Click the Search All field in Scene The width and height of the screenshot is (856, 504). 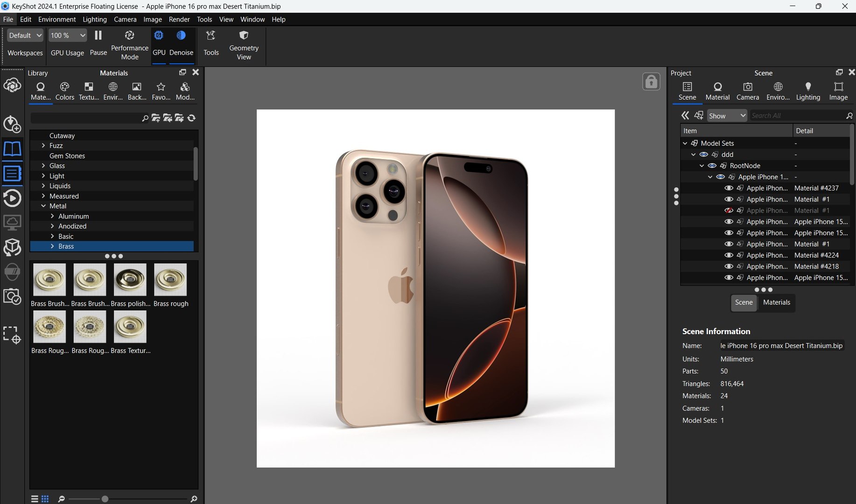tap(798, 116)
